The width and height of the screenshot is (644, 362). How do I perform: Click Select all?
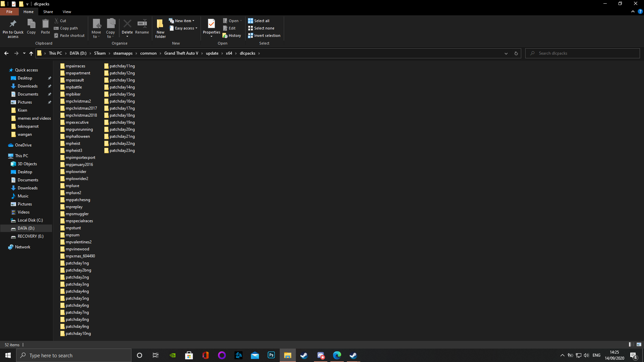(259, 21)
